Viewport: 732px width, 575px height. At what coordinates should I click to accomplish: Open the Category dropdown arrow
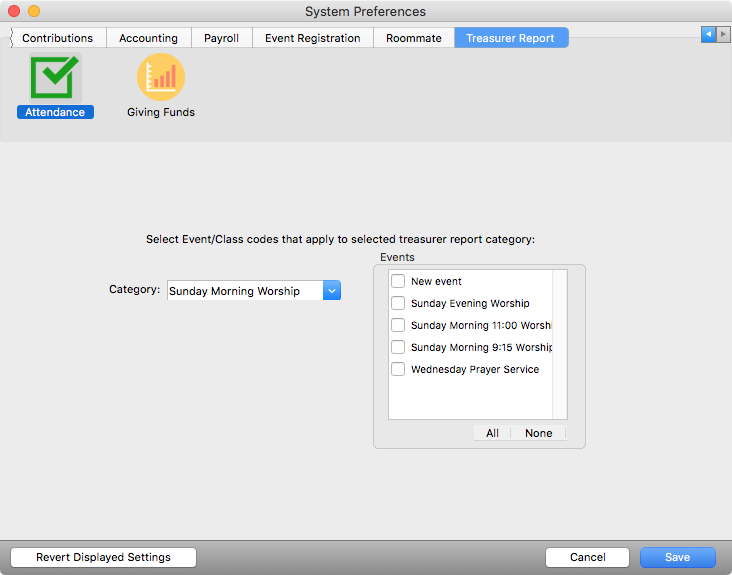pos(332,291)
